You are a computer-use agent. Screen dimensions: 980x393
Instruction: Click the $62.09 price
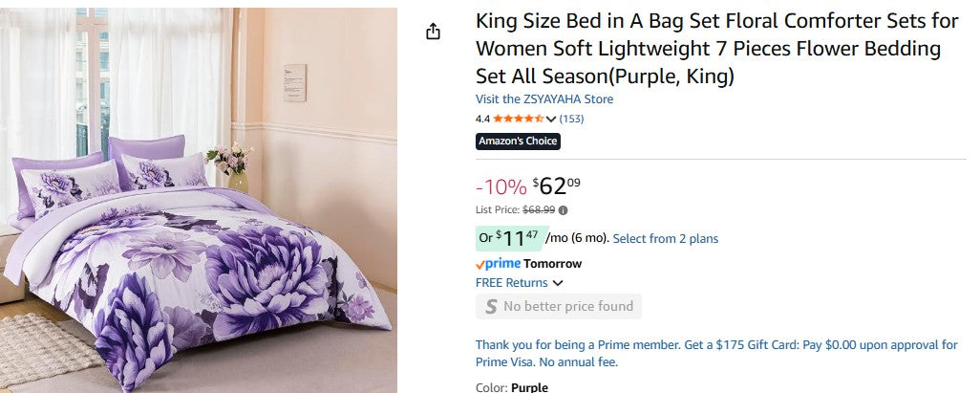point(556,186)
